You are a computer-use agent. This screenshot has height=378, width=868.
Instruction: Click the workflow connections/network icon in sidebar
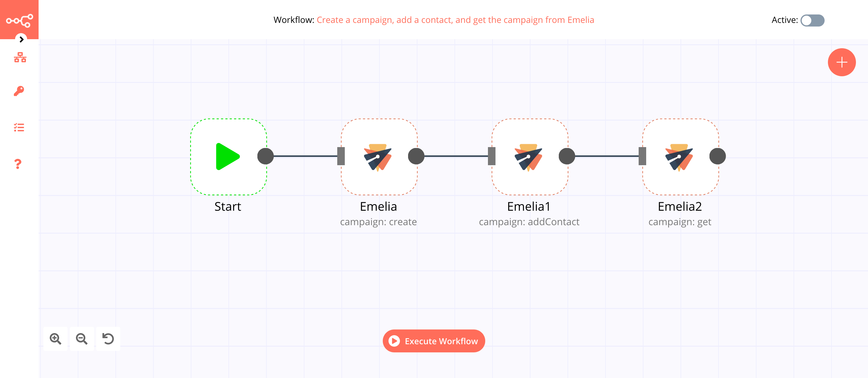coord(19,58)
